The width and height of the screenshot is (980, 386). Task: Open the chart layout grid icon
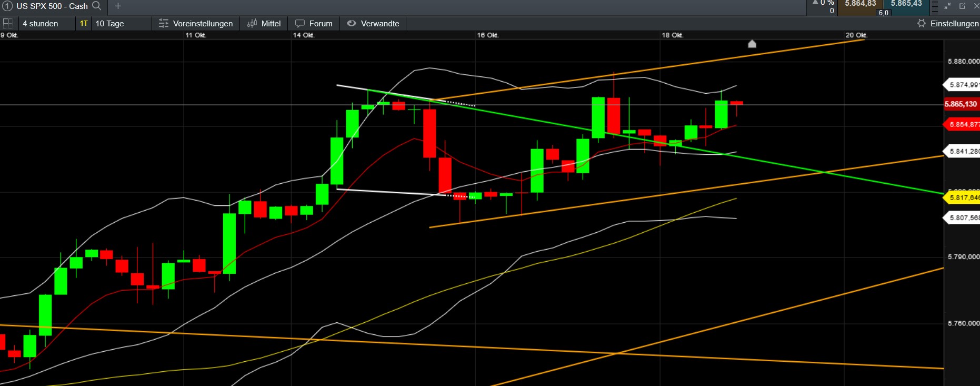click(8, 23)
